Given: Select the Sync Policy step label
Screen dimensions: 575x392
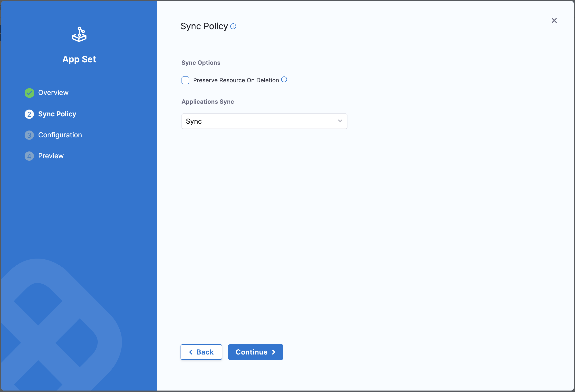Looking at the screenshot, I should (x=57, y=114).
